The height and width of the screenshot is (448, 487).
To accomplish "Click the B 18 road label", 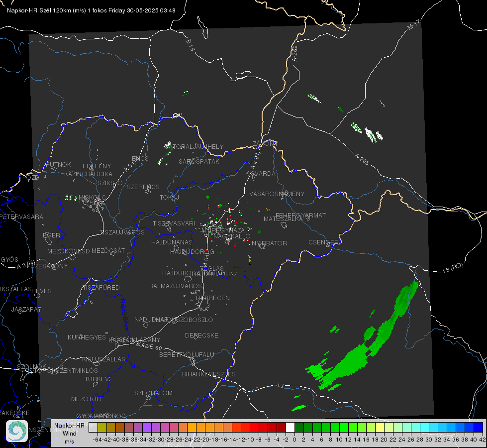I will 190,45.
